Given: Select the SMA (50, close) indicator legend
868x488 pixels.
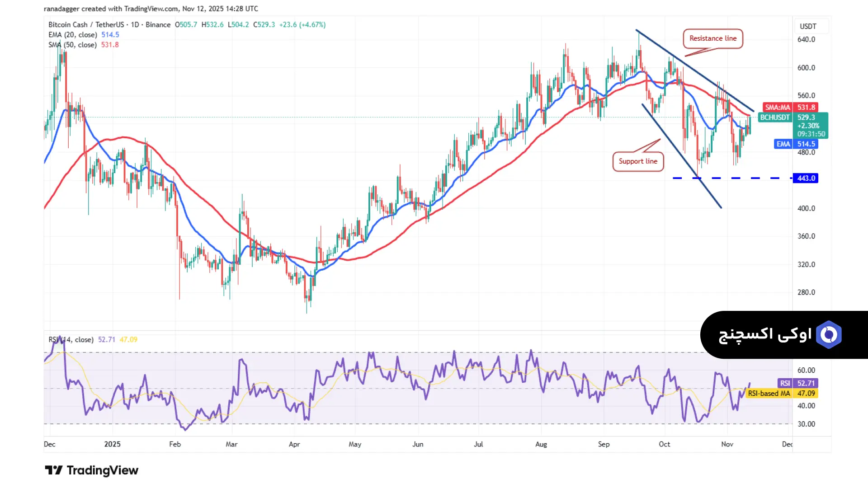Looking at the screenshot, I should coord(72,45).
